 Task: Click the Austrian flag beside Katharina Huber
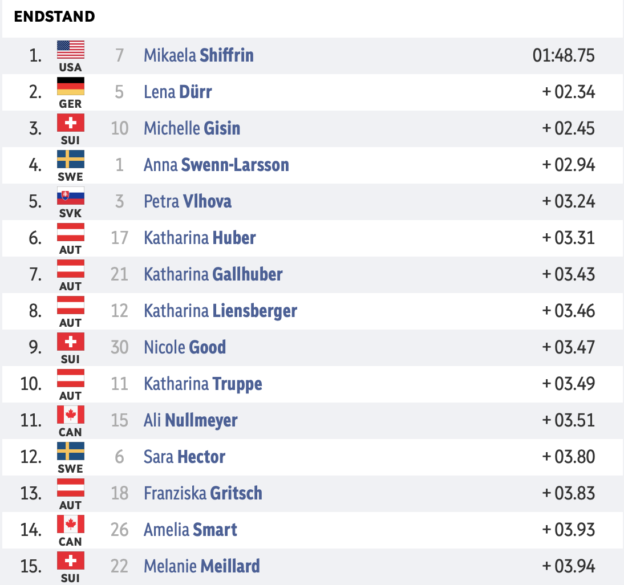(x=70, y=232)
